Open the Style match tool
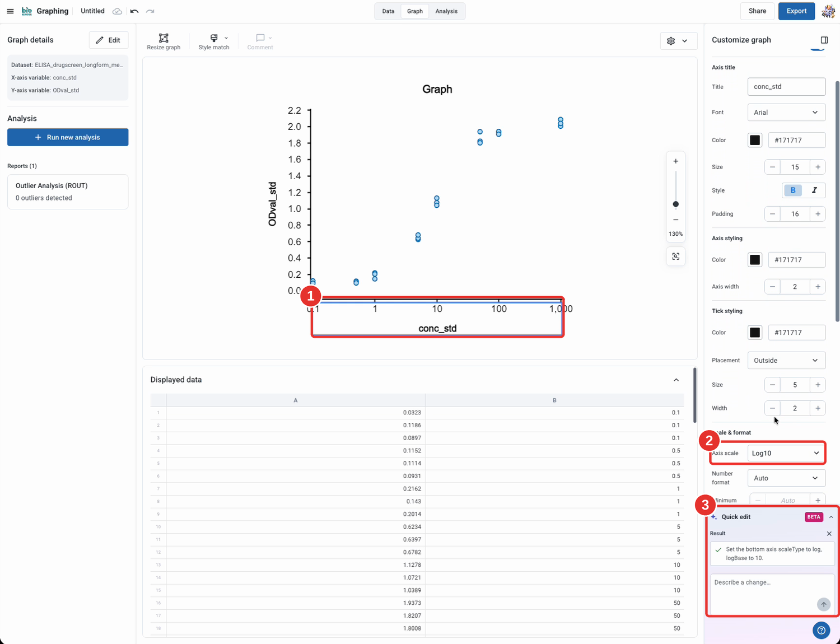The image size is (840, 644). tap(214, 41)
